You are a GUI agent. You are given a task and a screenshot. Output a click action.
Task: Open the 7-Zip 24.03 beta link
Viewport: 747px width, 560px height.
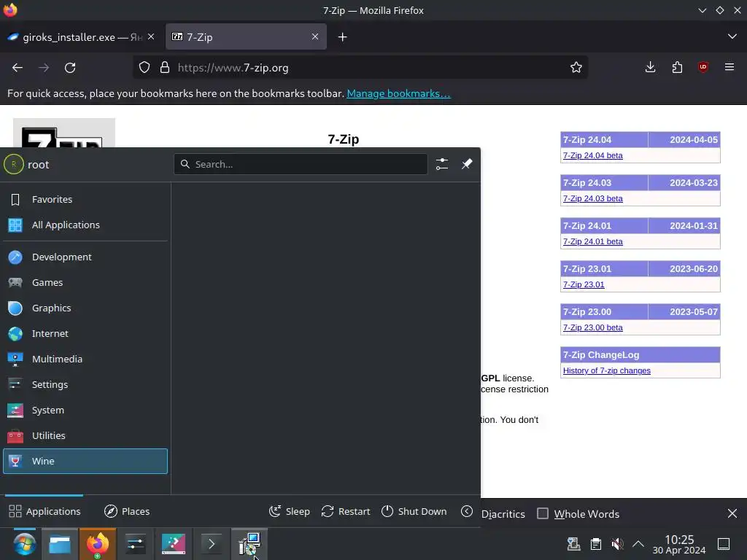pyautogui.click(x=592, y=198)
